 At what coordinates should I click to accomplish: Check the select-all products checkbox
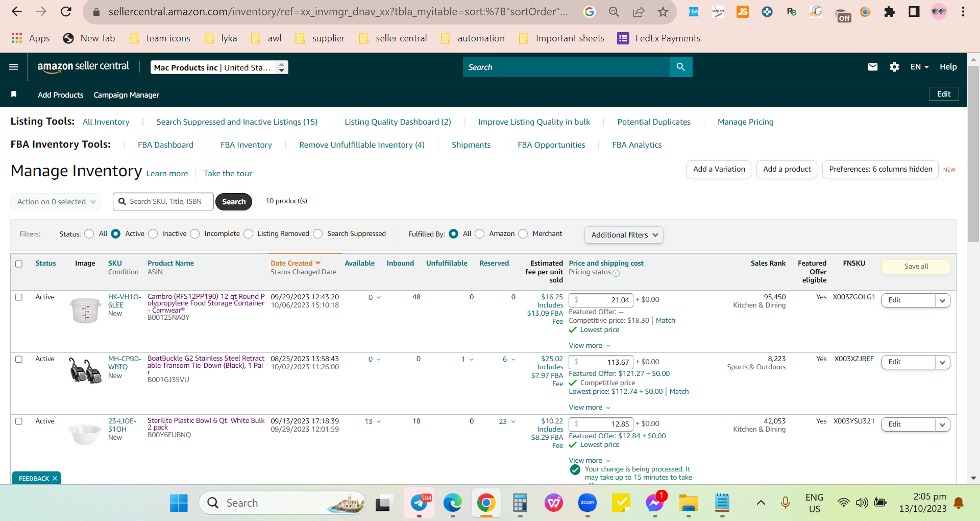pos(19,264)
